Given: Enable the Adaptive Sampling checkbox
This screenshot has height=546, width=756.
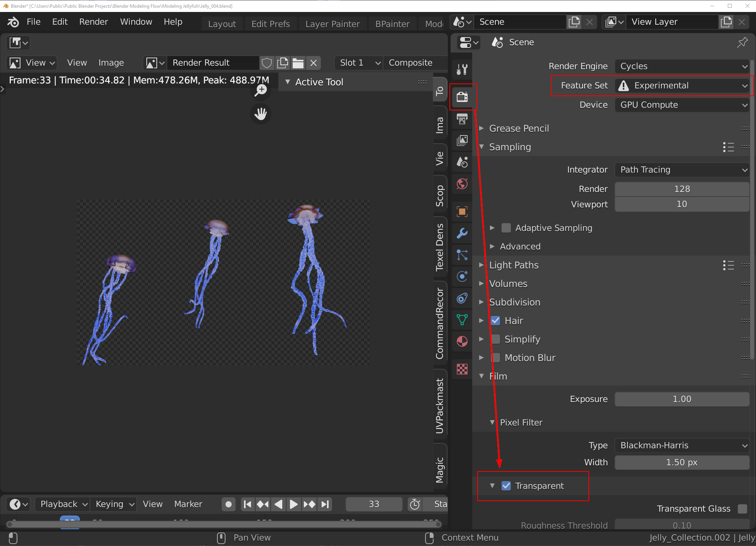Looking at the screenshot, I should (506, 228).
